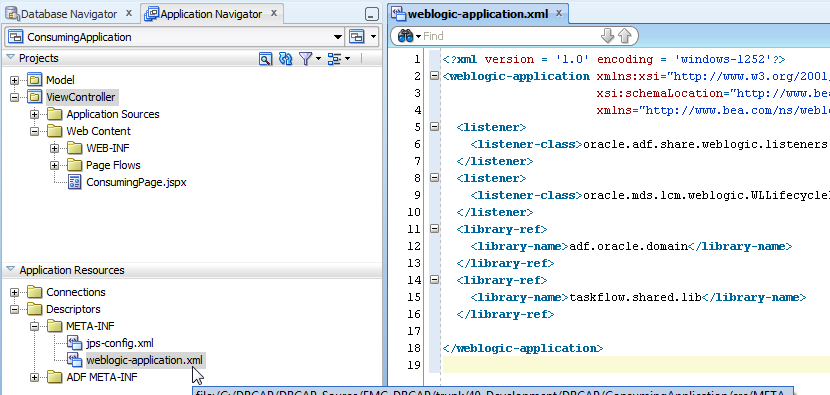Click the find previous up arrow
Viewport: 830px width, 395px height.
(x=625, y=36)
